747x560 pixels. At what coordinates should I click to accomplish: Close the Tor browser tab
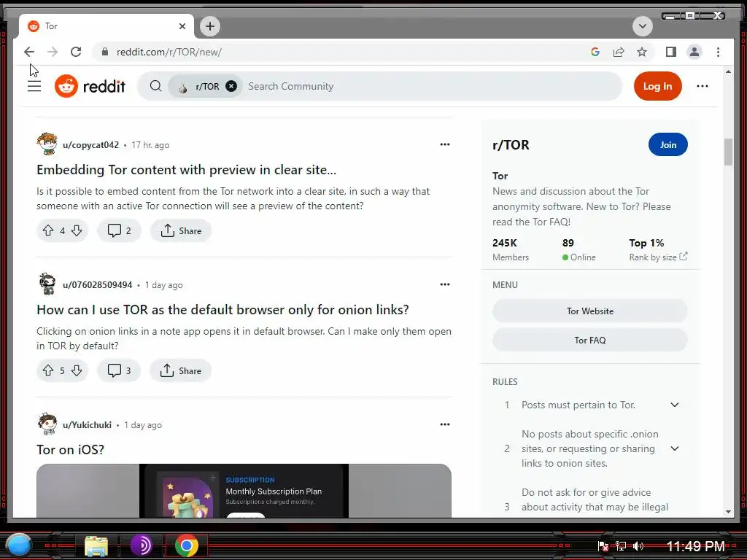click(182, 26)
